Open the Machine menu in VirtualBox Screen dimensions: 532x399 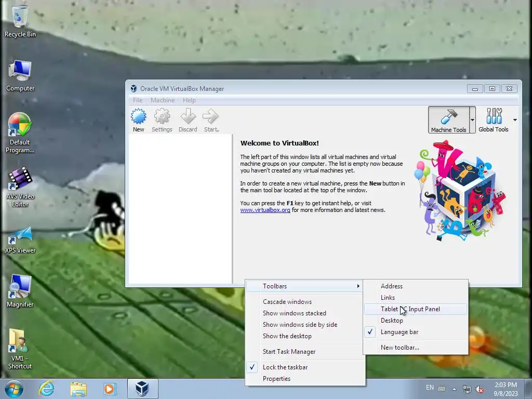[x=163, y=100]
